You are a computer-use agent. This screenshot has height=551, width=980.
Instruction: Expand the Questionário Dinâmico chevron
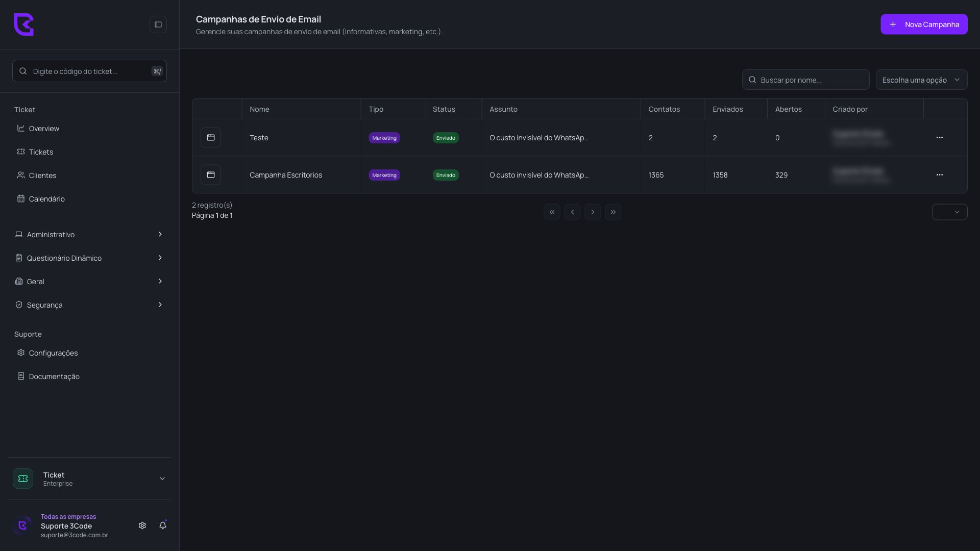pos(160,258)
